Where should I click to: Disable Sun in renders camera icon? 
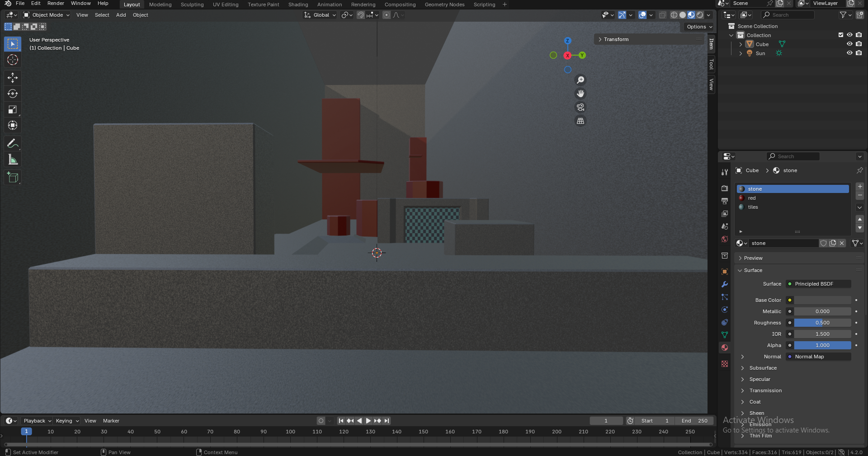tap(859, 53)
